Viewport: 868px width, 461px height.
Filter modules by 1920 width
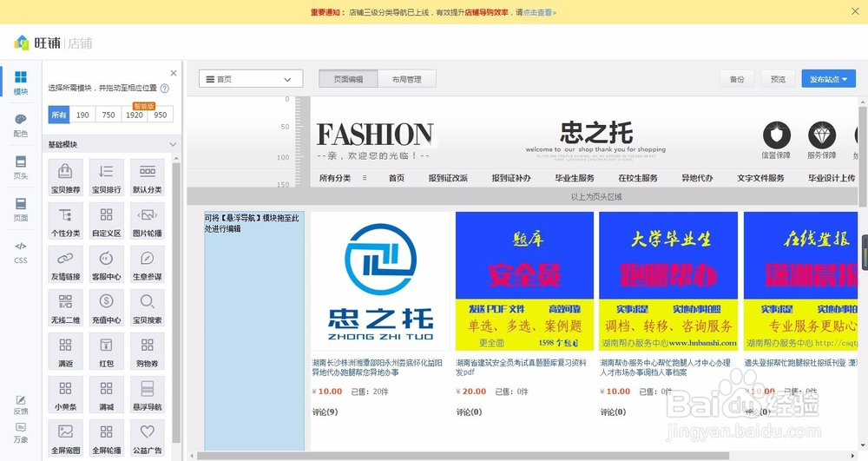[x=135, y=115]
